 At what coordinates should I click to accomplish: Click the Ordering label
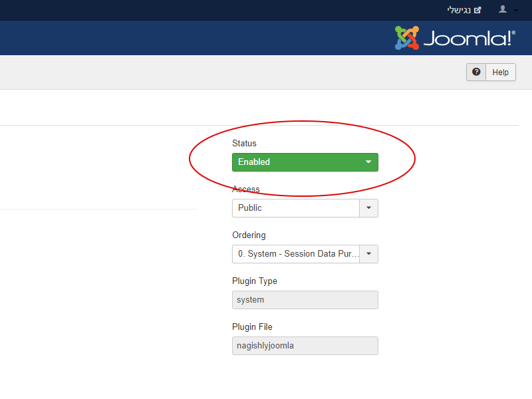coord(249,235)
